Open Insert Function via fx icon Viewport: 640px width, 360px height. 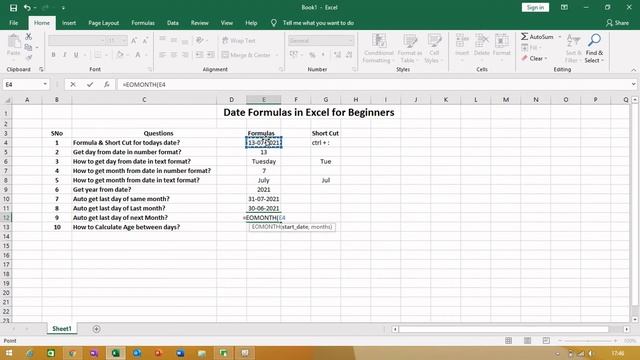tap(107, 84)
